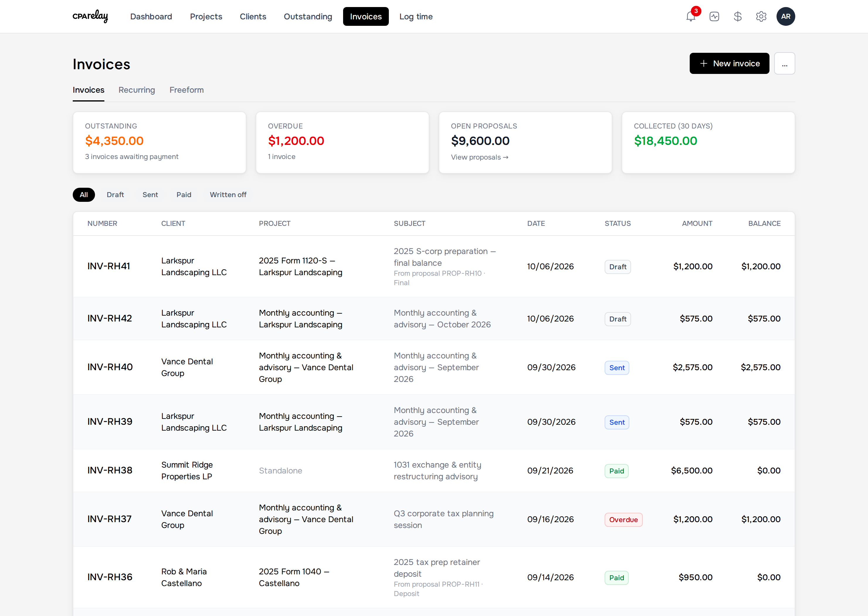
Task: Click the Outstanding $4,350.00 summary card
Action: coord(159,143)
